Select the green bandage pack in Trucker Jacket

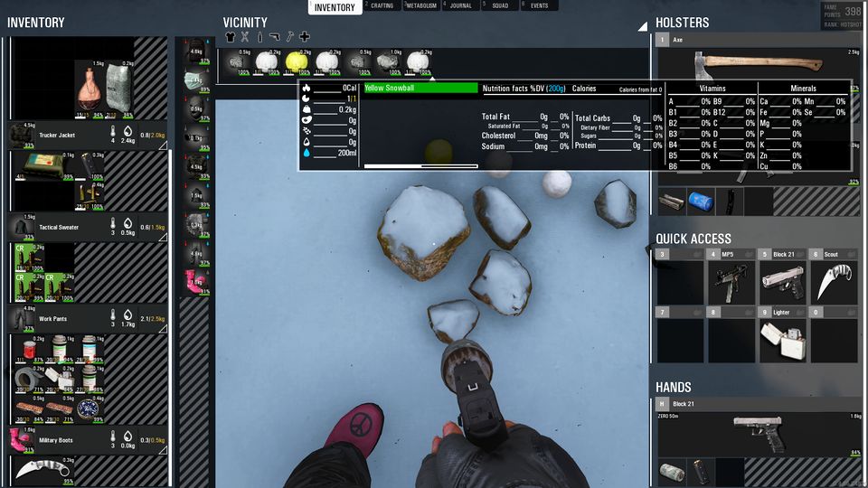point(43,166)
